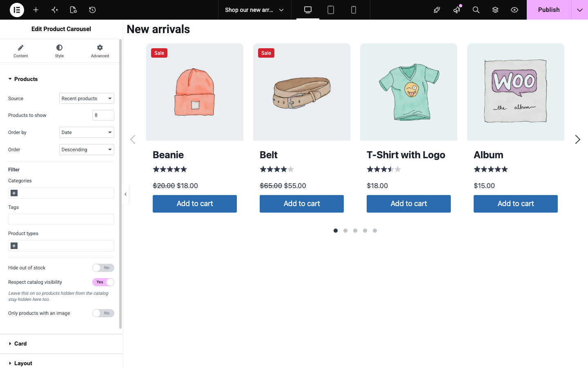The image size is (588, 368).
Task: Add Belt to cart
Action: pyautogui.click(x=302, y=204)
